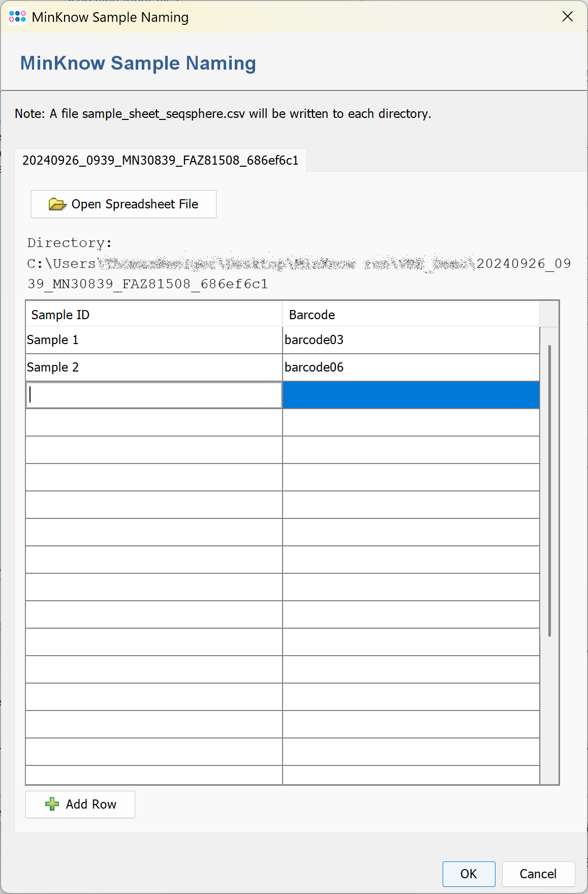Click the Barcode column header

click(410, 315)
